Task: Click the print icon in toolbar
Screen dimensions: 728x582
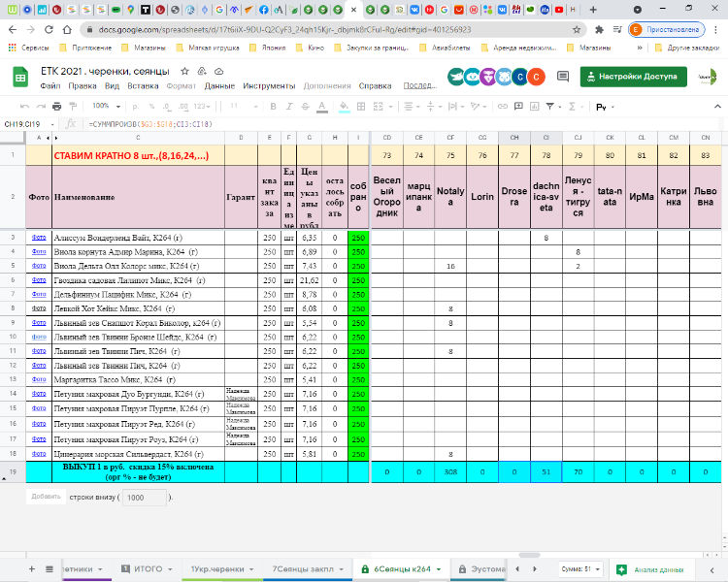Action: (58, 106)
